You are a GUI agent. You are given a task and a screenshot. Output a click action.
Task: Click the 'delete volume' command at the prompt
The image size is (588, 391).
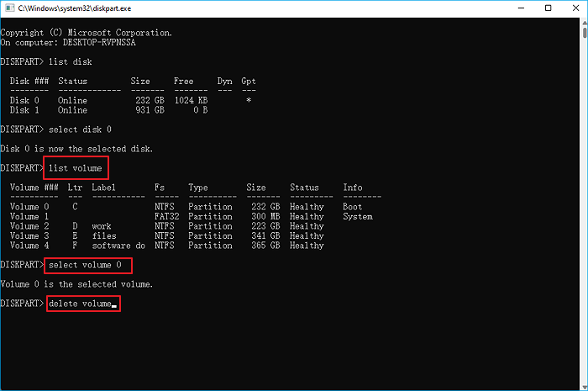coord(82,303)
